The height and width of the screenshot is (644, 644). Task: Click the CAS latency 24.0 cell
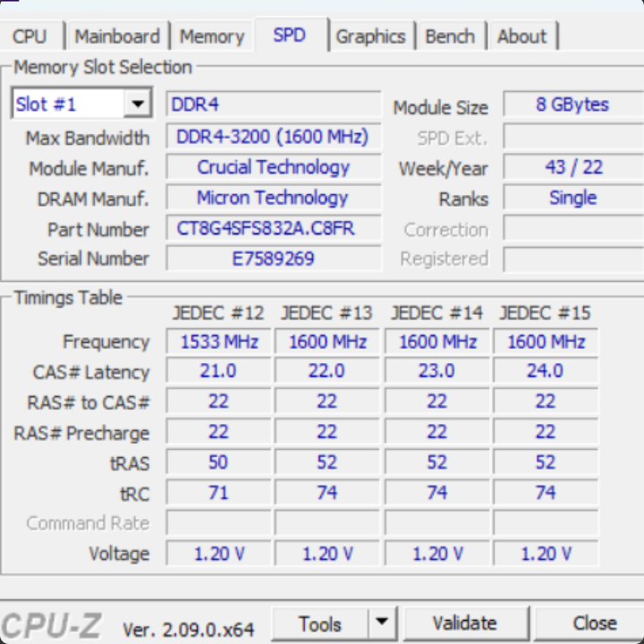point(546,371)
